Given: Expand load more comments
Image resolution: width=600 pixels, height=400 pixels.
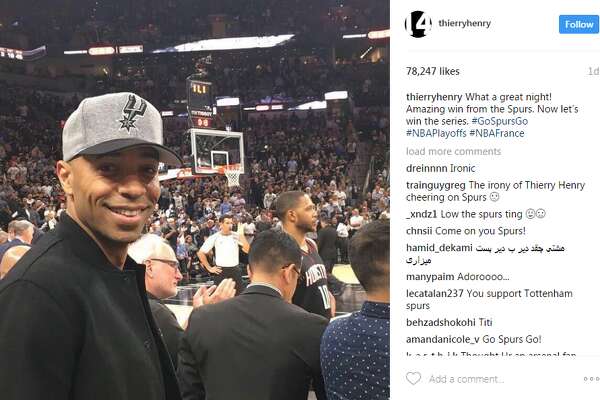Looking at the screenshot, I should (453, 151).
